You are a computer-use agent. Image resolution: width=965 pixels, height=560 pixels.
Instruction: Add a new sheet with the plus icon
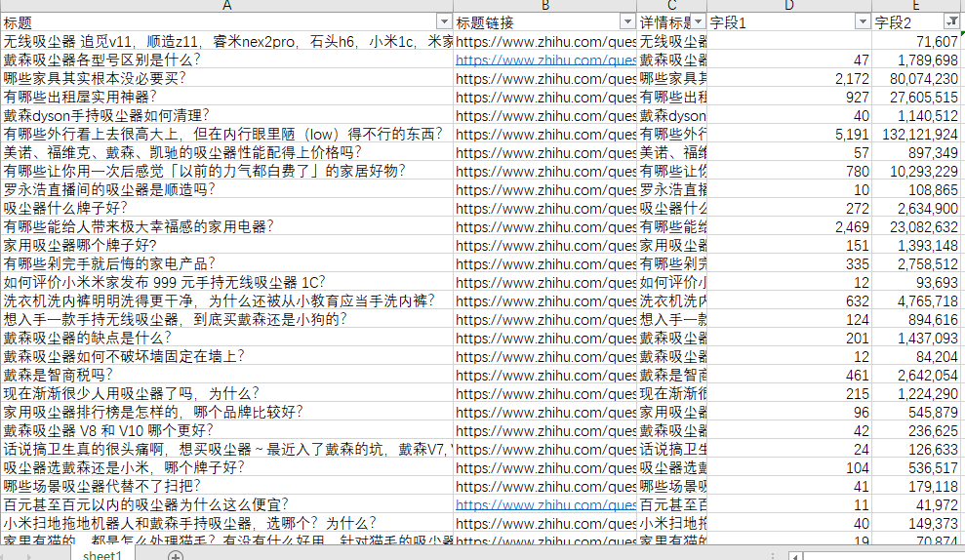click(x=176, y=556)
